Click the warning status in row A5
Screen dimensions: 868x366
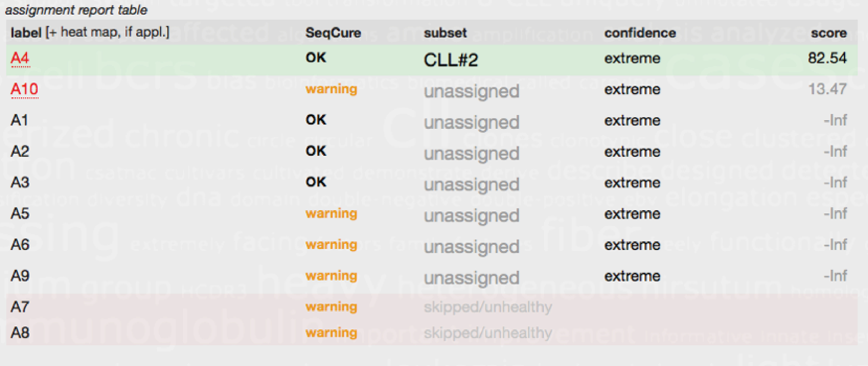tap(331, 214)
